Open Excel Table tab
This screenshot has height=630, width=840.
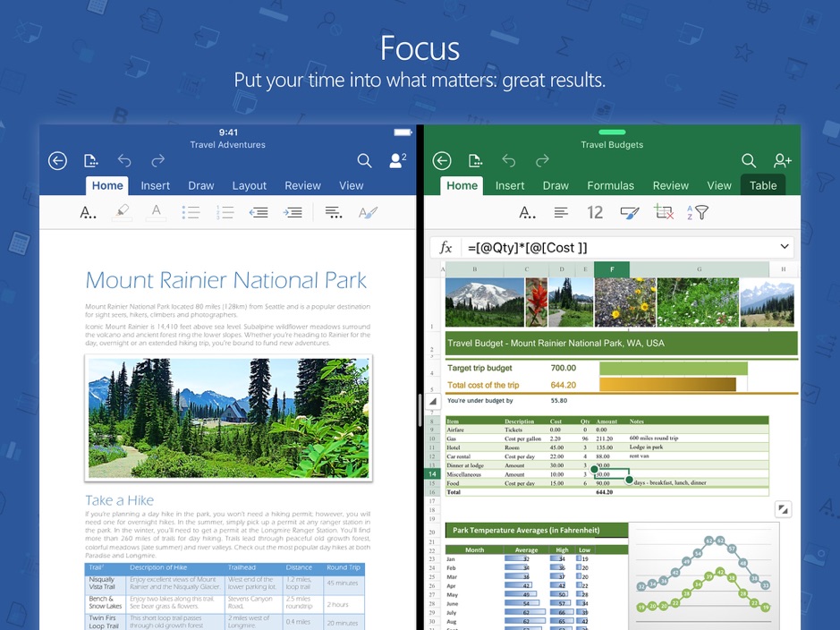point(763,185)
